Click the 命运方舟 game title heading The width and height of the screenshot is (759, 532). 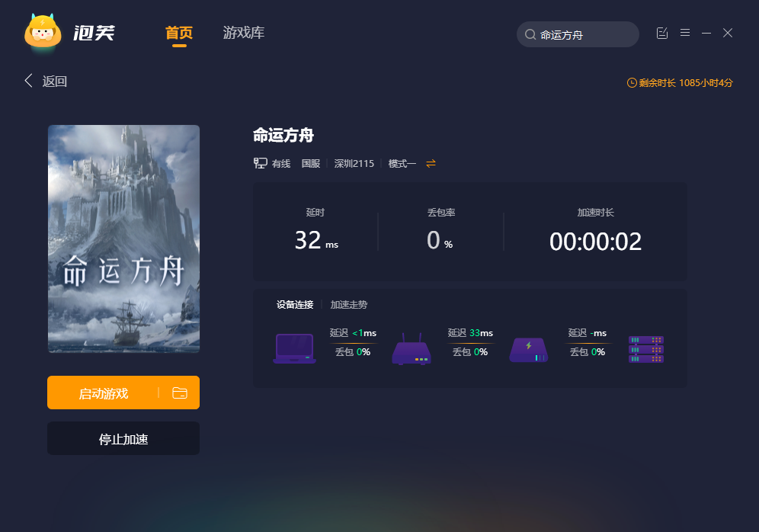283,135
